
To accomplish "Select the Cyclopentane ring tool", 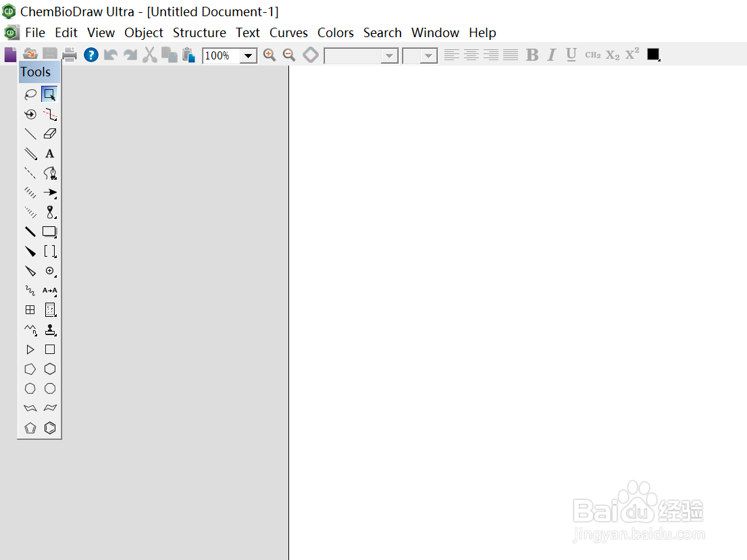I will coord(30,369).
